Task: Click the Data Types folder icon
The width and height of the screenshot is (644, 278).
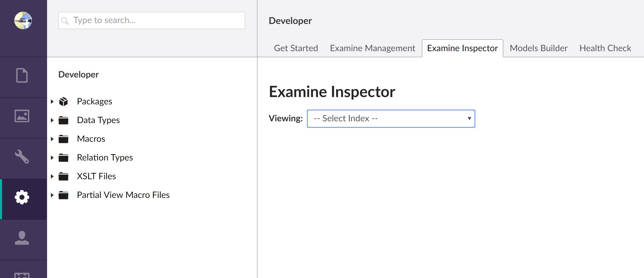Action: click(x=63, y=120)
